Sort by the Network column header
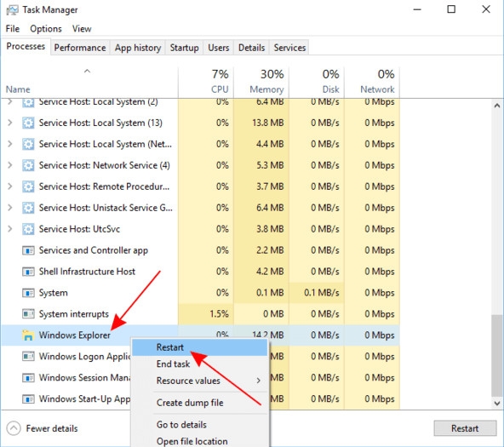Image resolution: width=504 pixels, height=447 pixels. (x=372, y=83)
